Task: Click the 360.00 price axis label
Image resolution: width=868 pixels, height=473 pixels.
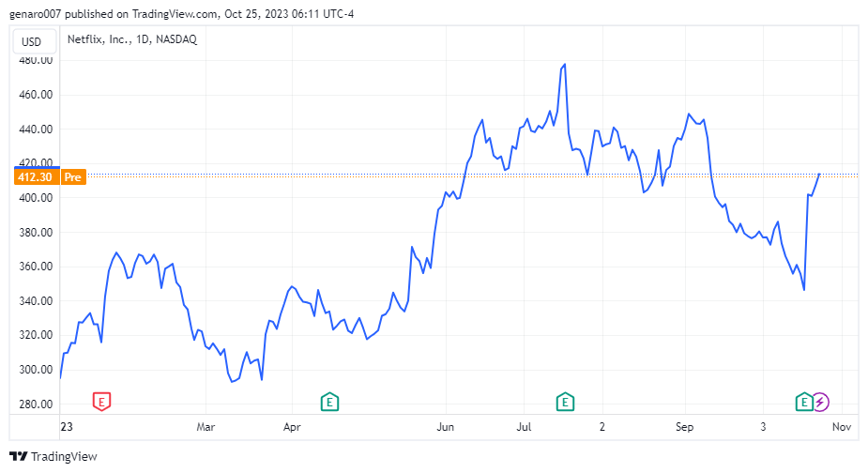Action: (36, 267)
